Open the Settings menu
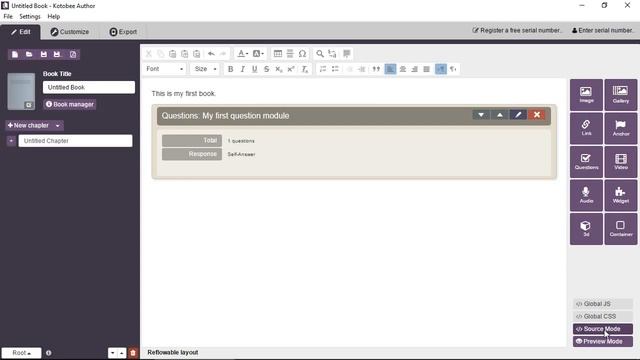Viewport: 640px width, 360px height. click(x=30, y=16)
